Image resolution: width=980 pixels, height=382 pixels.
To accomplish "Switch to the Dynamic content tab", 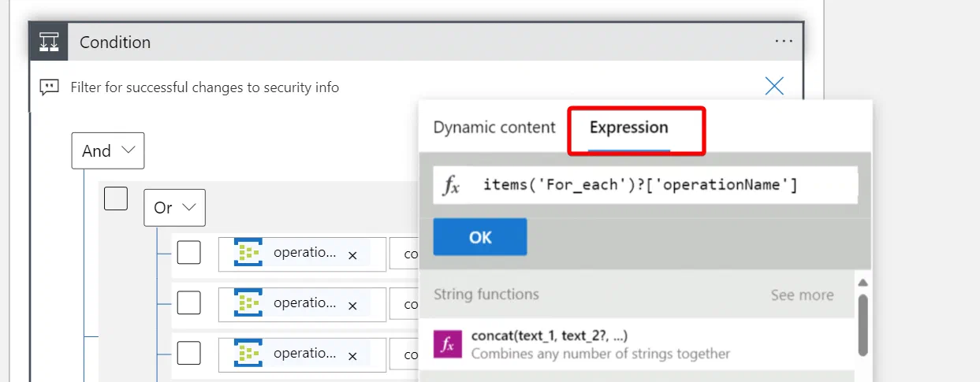I will [x=494, y=128].
